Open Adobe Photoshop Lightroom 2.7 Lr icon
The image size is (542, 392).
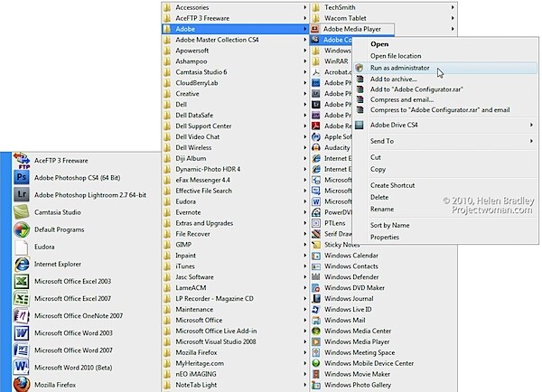(x=22, y=194)
